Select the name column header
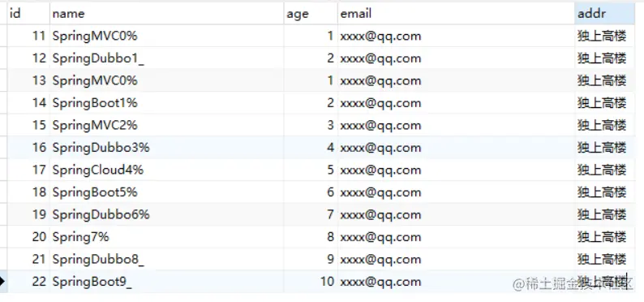This screenshot has height=302, width=644. click(x=167, y=14)
